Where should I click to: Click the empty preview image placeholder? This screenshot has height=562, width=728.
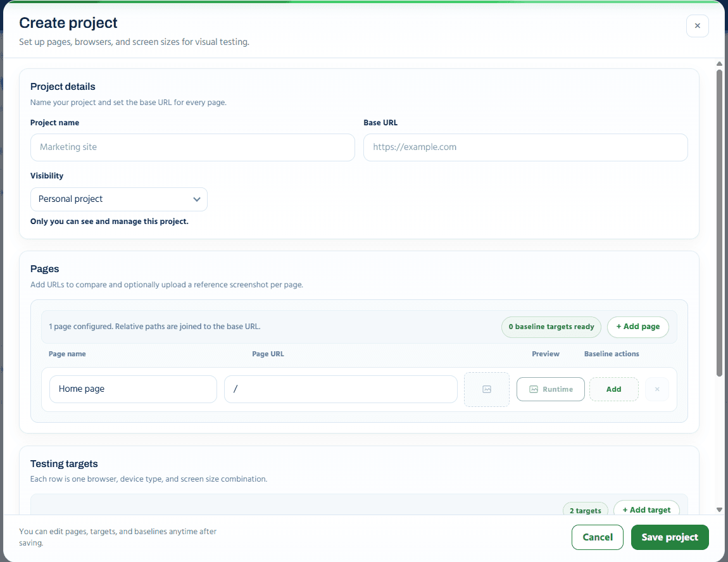click(x=487, y=389)
